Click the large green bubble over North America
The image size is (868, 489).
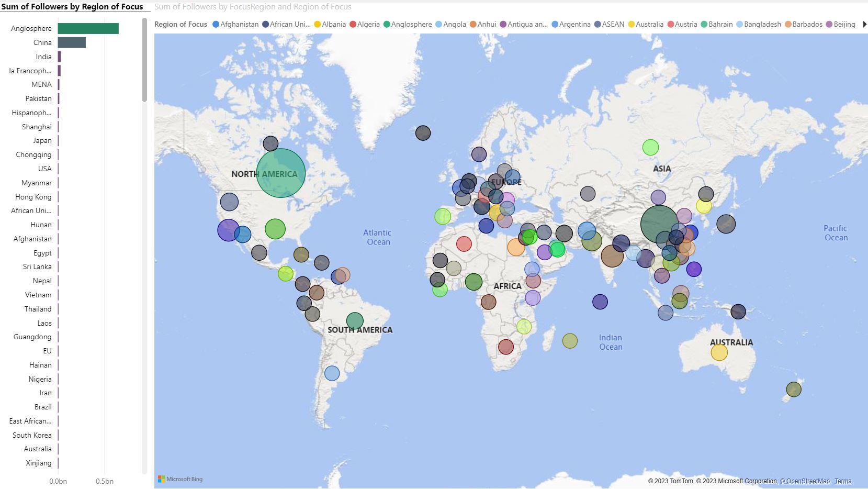(x=281, y=173)
